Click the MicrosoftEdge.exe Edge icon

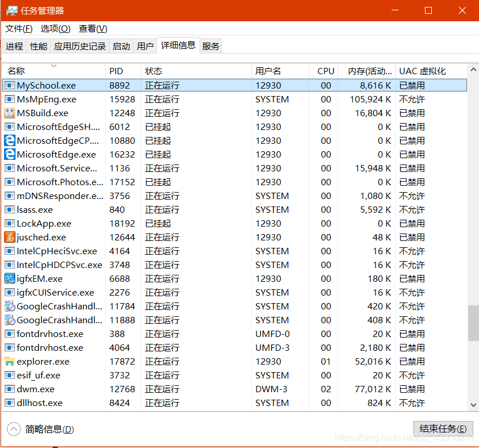[x=9, y=154]
